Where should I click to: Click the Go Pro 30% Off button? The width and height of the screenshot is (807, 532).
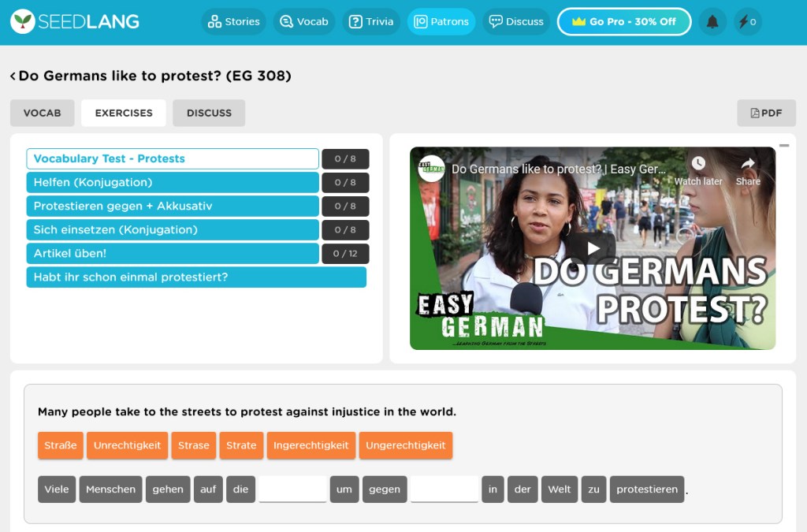click(x=623, y=22)
